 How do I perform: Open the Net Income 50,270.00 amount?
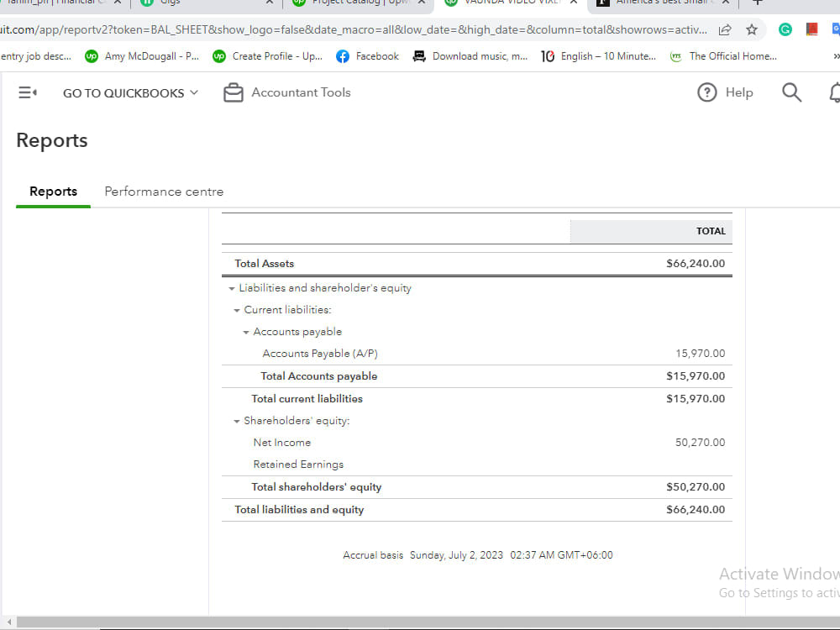(x=701, y=443)
